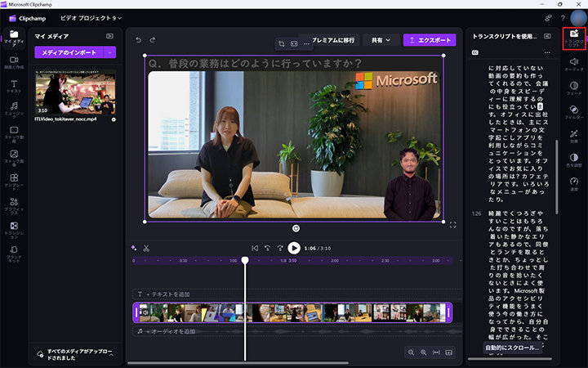
Task: Expand the import dropdown arrow
Action: pos(110,52)
